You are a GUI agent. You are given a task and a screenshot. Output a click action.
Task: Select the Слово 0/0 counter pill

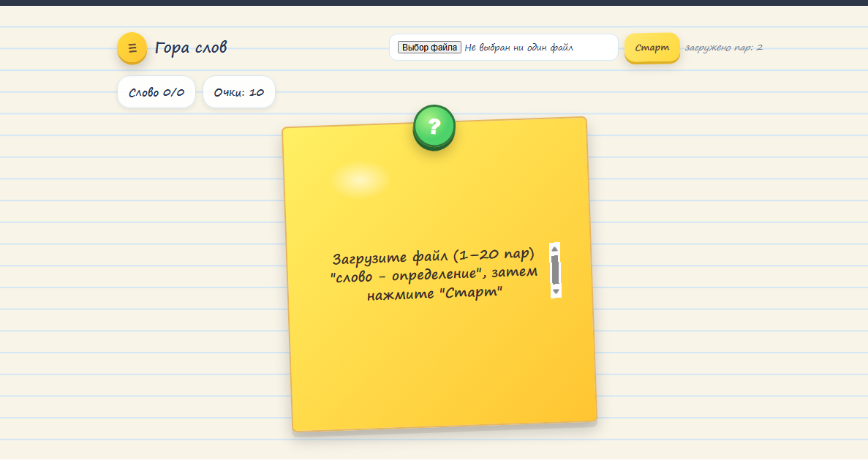(x=156, y=92)
